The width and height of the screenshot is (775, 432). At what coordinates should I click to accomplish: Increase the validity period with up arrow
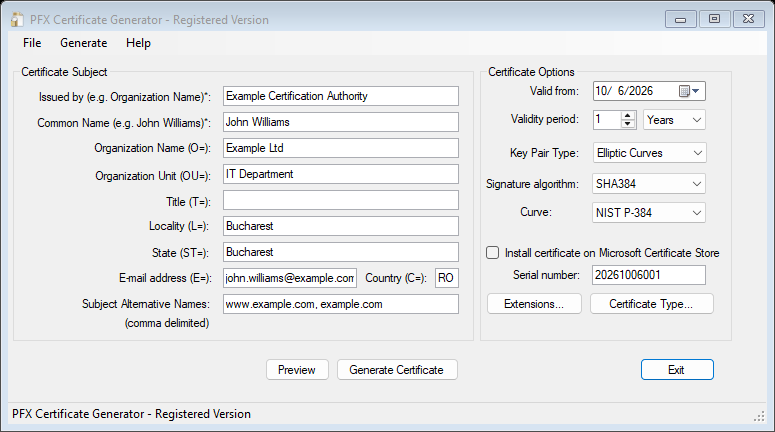tap(628, 115)
